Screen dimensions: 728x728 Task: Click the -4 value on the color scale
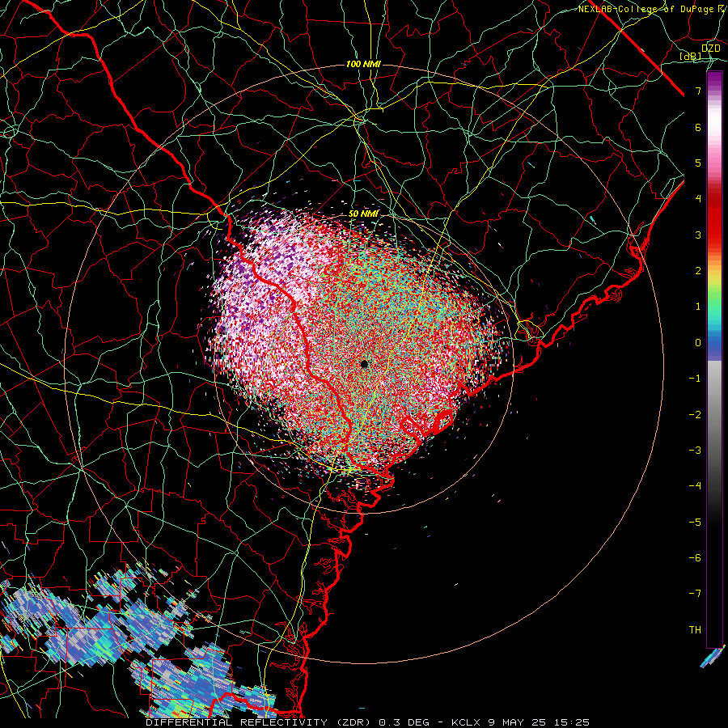695,485
